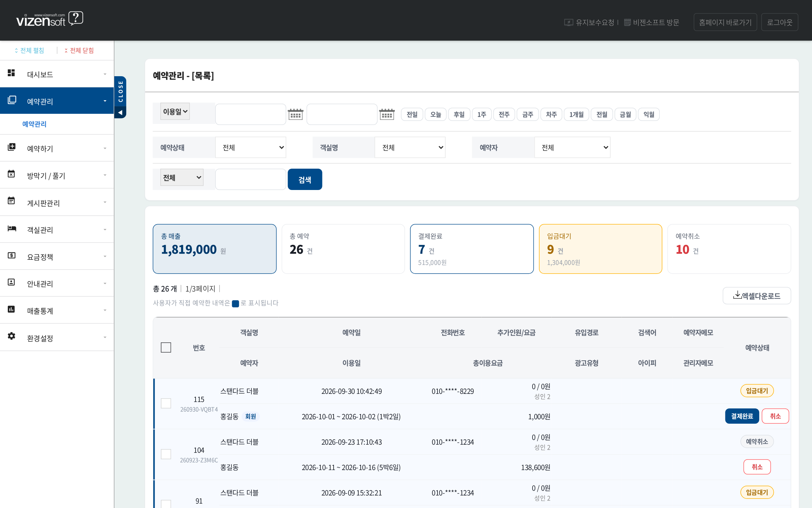Click the 유지보수요청 monitor icon in header

click(568, 22)
